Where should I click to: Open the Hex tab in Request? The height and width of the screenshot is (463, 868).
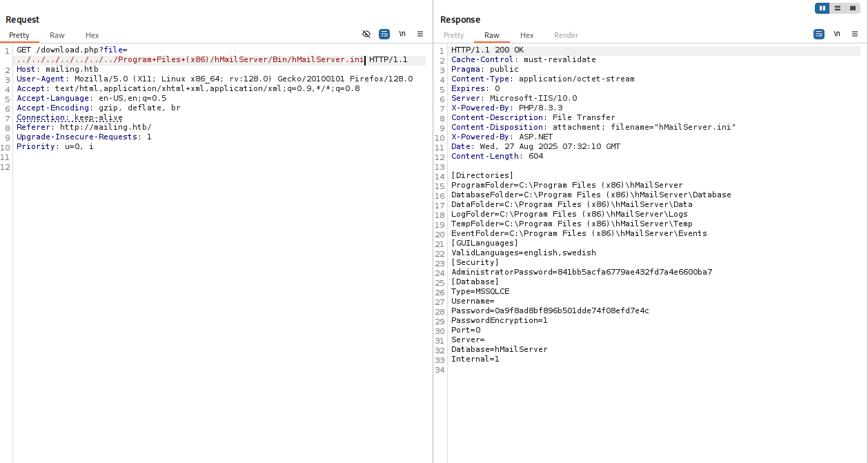point(92,35)
